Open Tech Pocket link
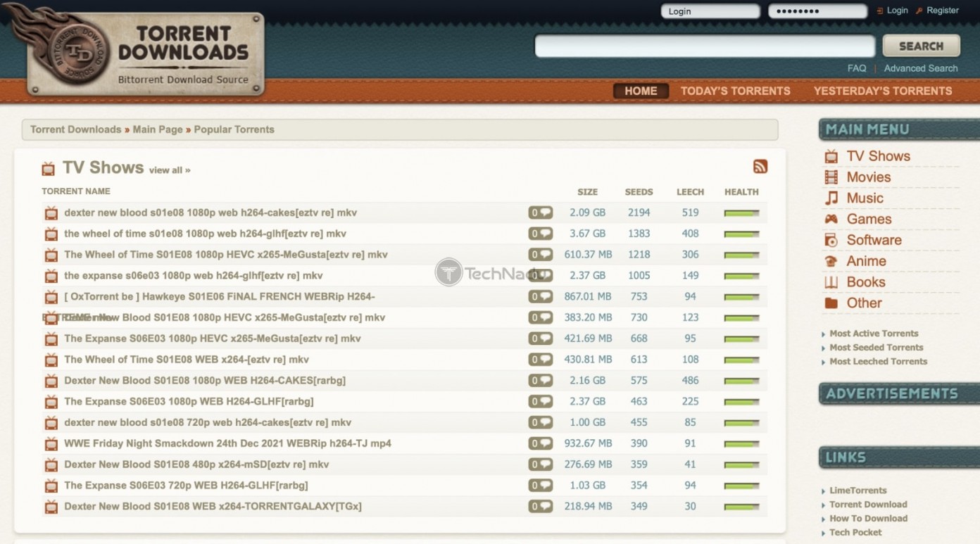The height and width of the screenshot is (544, 980). point(855,533)
